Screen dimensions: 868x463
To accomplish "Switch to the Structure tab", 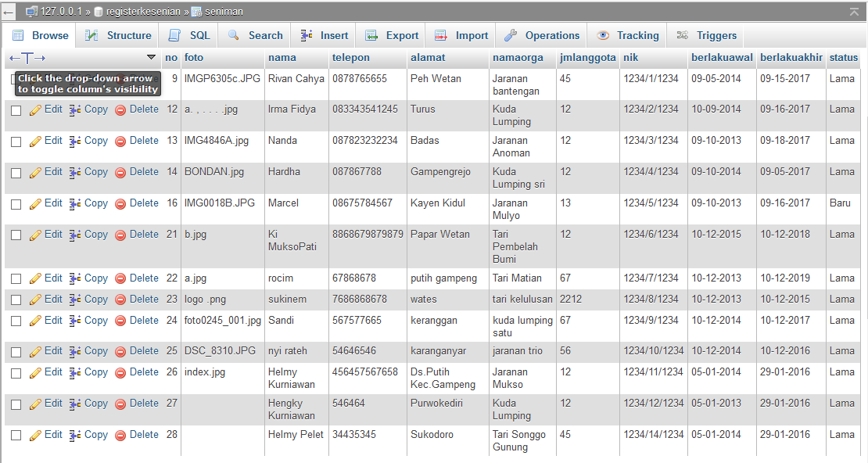I will point(118,34).
